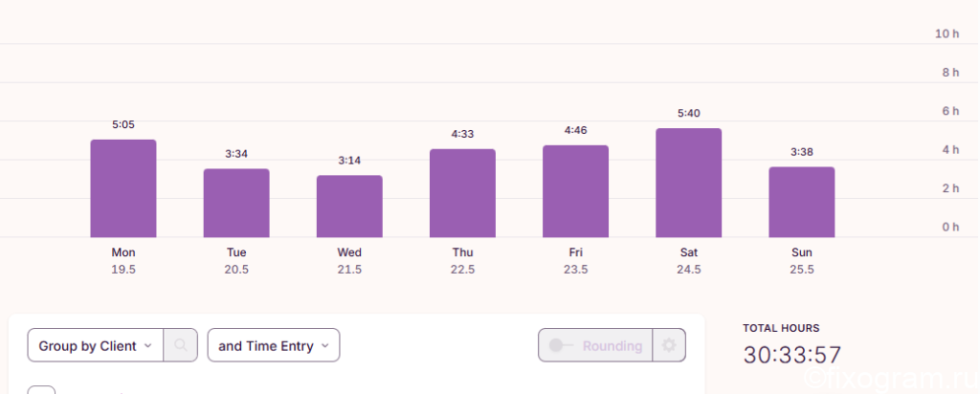Screen dimensions: 980x394
Task: Select the Saturday bar showing 5:40
Action: tap(689, 183)
